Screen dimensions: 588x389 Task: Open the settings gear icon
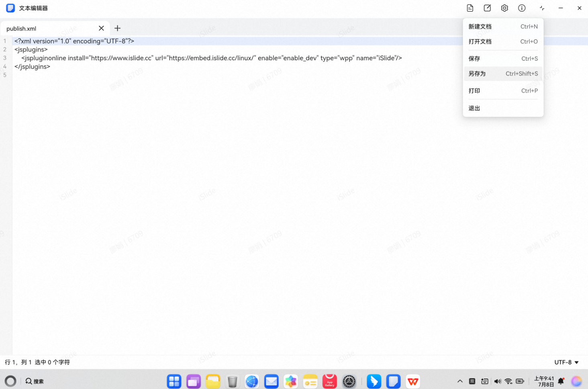(504, 8)
